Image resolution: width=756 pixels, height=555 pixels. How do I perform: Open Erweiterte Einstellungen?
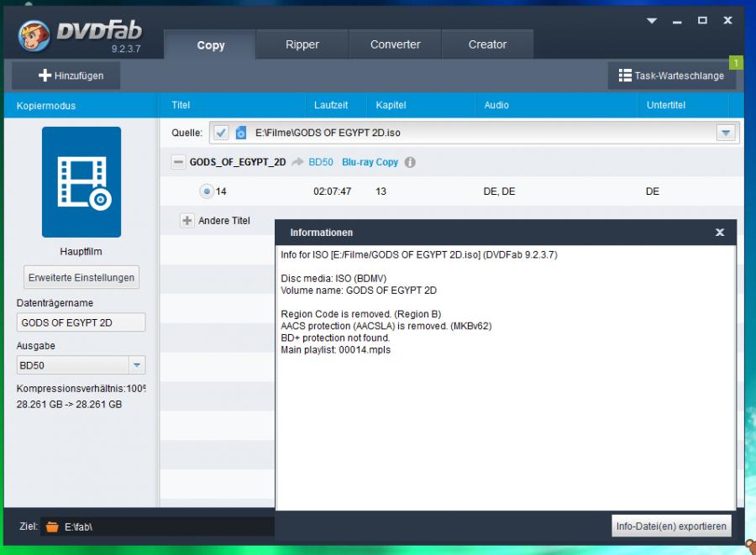tap(81, 277)
